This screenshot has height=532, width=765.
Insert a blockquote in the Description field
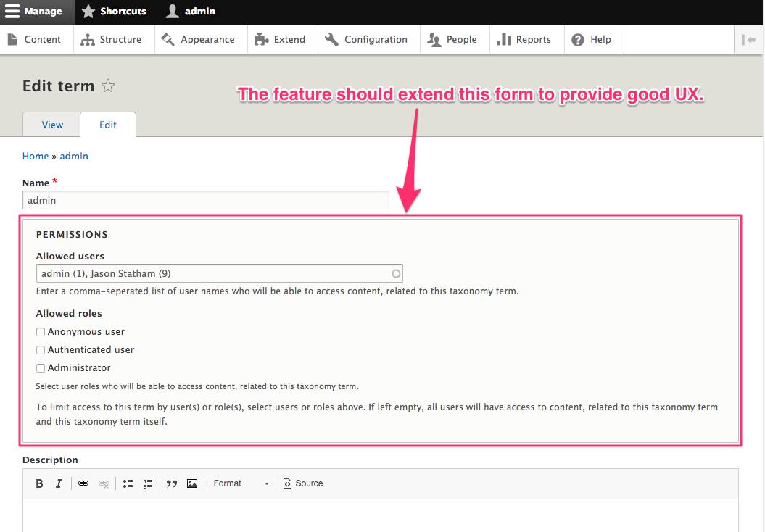pyautogui.click(x=171, y=483)
